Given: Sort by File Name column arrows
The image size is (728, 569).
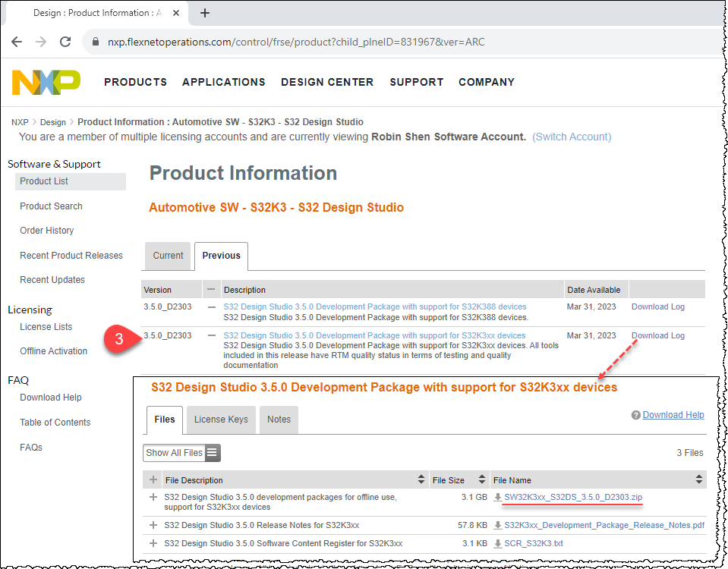Looking at the screenshot, I should [698, 480].
